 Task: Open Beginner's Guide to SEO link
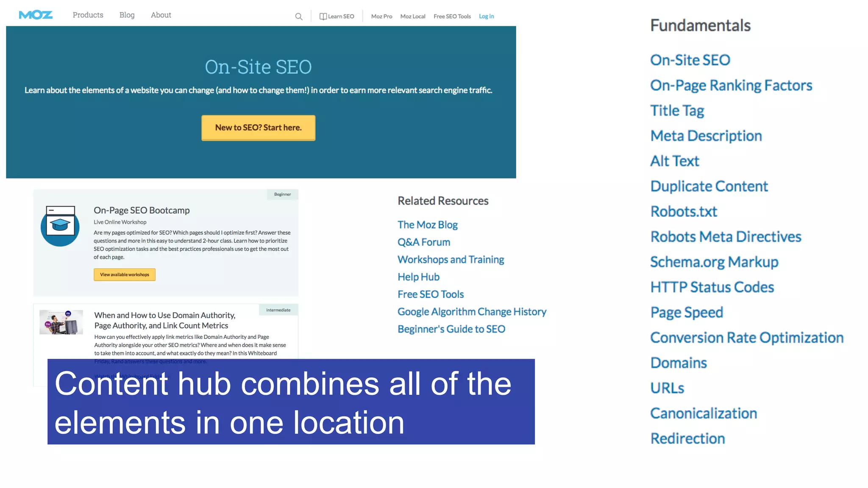[451, 329]
